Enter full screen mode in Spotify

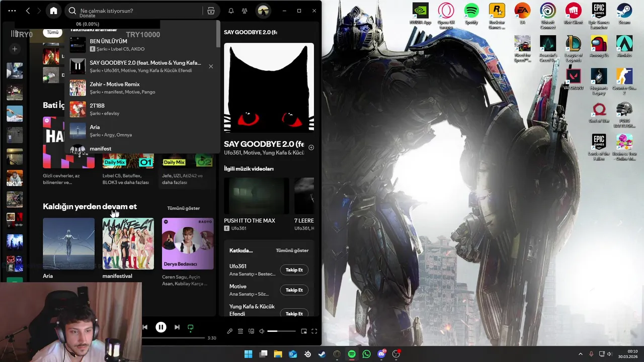tap(314, 331)
